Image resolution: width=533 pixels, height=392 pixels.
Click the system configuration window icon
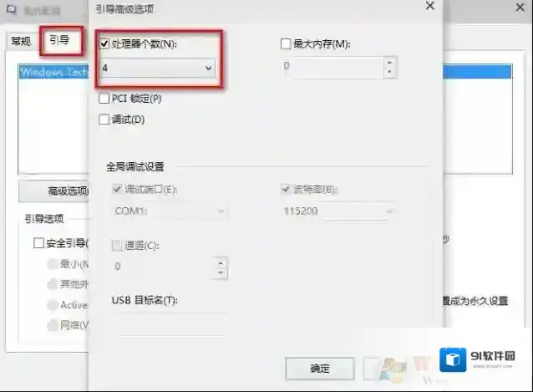click(10, 10)
